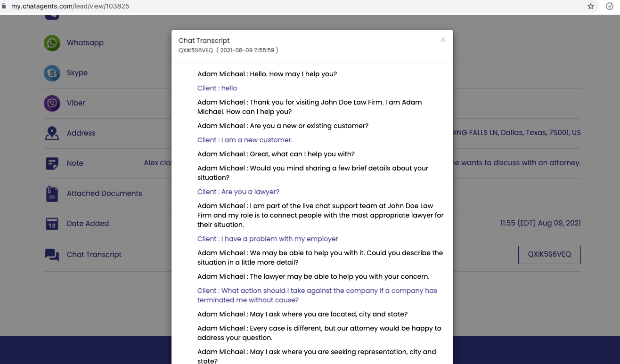Click the transcript ID QXIK5S6VEQ in dialog header

[196, 50]
